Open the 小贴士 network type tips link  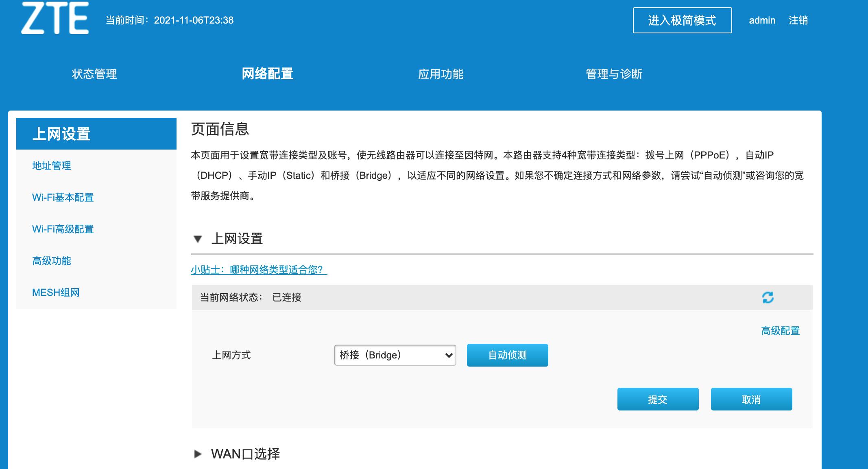coord(258,269)
